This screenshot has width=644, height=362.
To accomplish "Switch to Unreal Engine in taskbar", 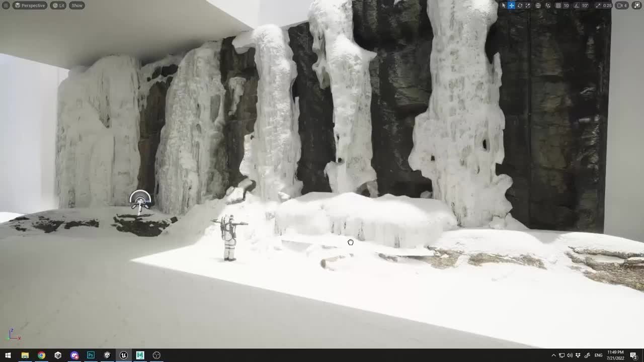I will [x=124, y=355].
